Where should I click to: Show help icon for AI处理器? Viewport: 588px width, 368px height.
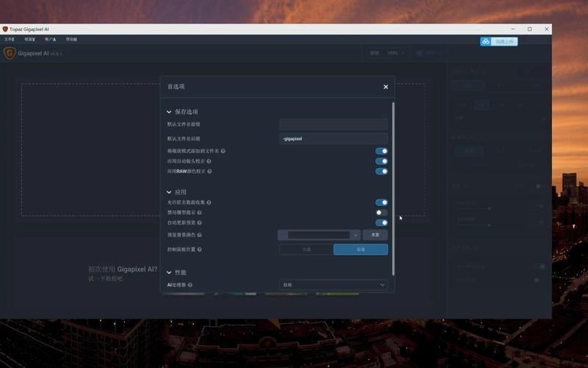190,285
